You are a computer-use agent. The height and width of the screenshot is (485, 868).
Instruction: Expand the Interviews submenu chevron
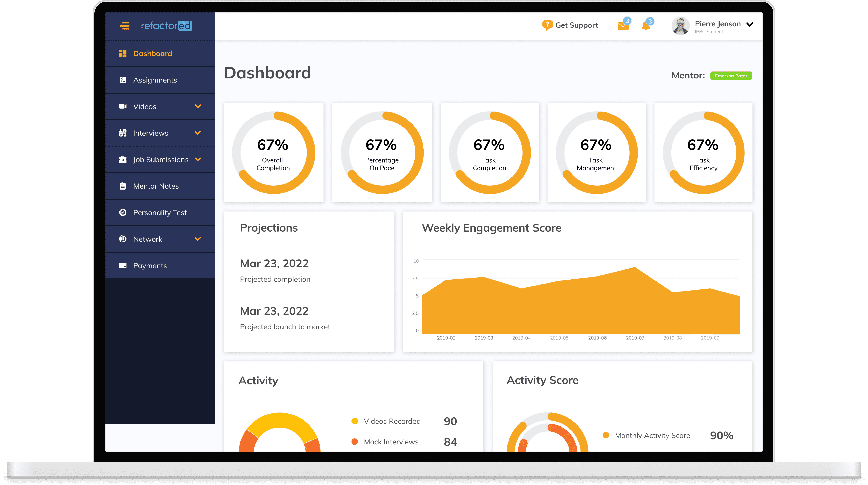[x=198, y=133]
